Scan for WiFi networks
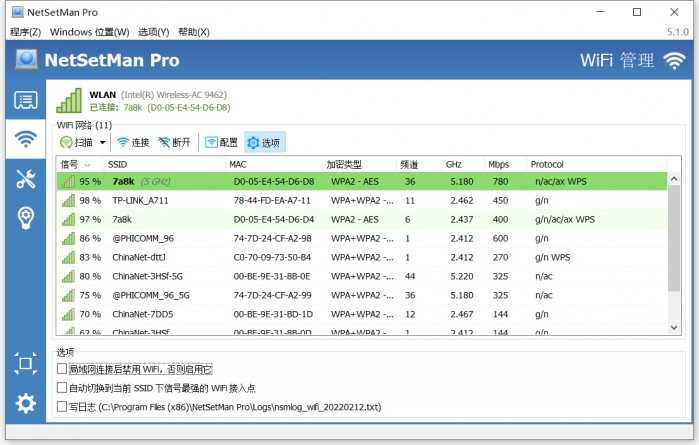 click(76, 142)
